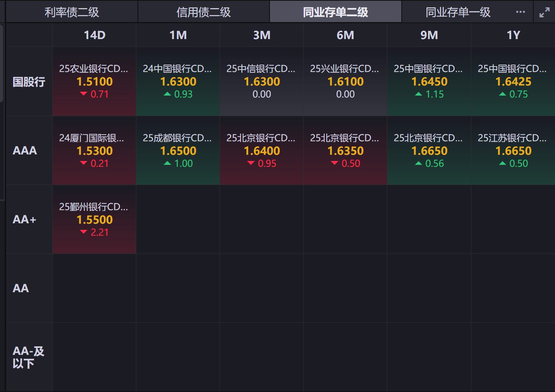This screenshot has height=392, width=555.
Task: Click the 0.93 change value under 1.6300
Action: click(x=183, y=94)
